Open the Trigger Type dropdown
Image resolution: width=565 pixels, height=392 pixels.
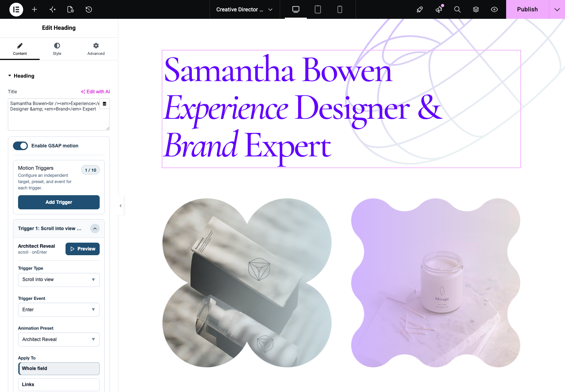[59, 280]
